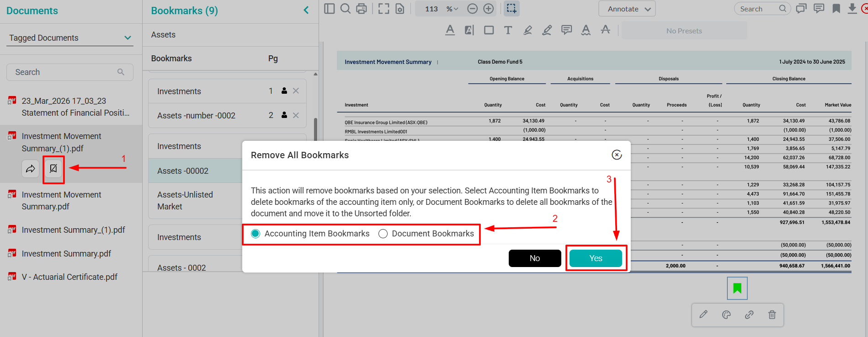
Task: Click the documents Search field
Action: tap(70, 72)
